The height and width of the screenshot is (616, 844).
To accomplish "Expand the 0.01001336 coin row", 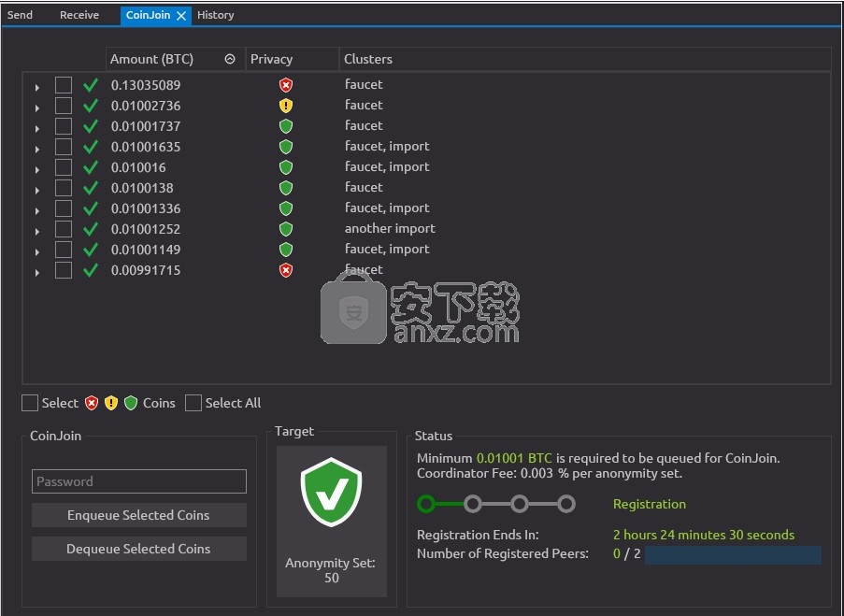I will click(37, 210).
